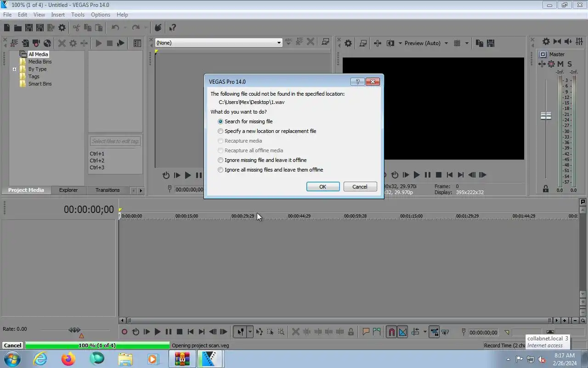
Task: Click the playback Rate slider handle
Action: click(x=74, y=330)
